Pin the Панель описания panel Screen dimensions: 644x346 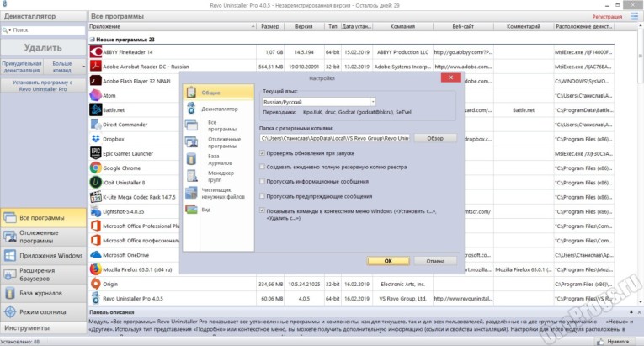click(x=631, y=312)
